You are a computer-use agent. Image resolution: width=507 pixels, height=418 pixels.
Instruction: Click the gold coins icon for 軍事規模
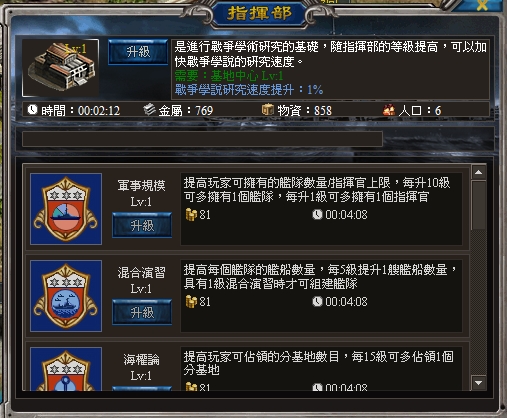pyautogui.click(x=191, y=214)
